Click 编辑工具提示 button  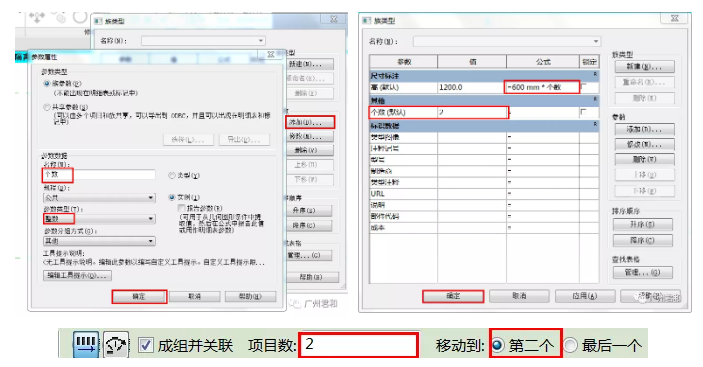tap(78, 275)
